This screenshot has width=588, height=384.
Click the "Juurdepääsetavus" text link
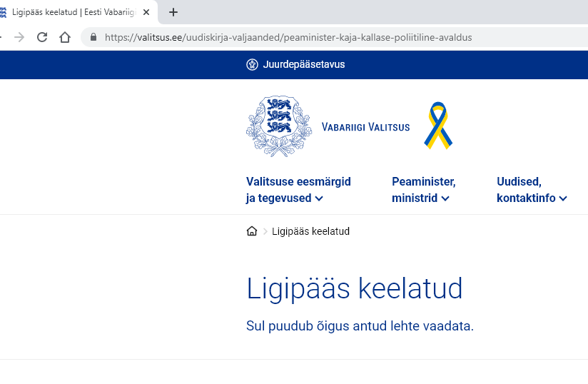click(303, 65)
